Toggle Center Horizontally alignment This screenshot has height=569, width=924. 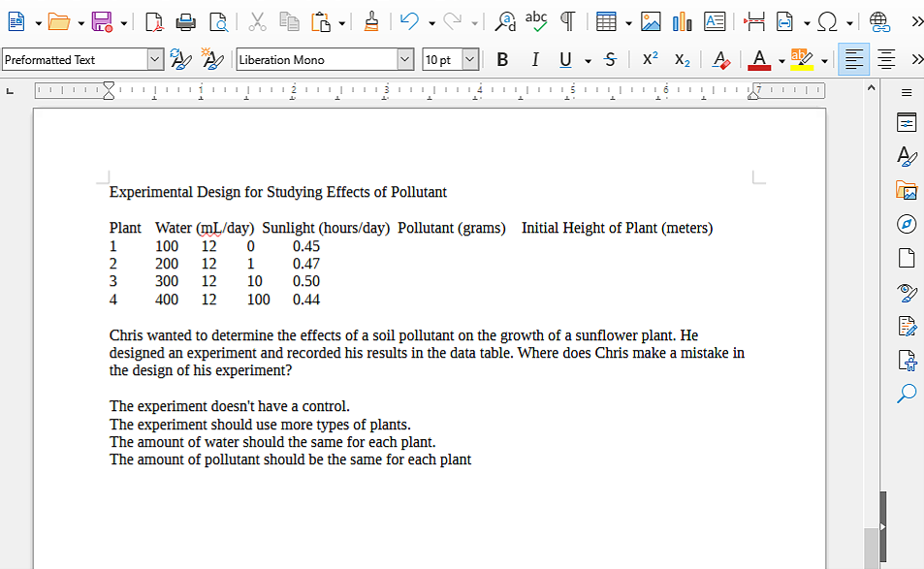tap(886, 59)
